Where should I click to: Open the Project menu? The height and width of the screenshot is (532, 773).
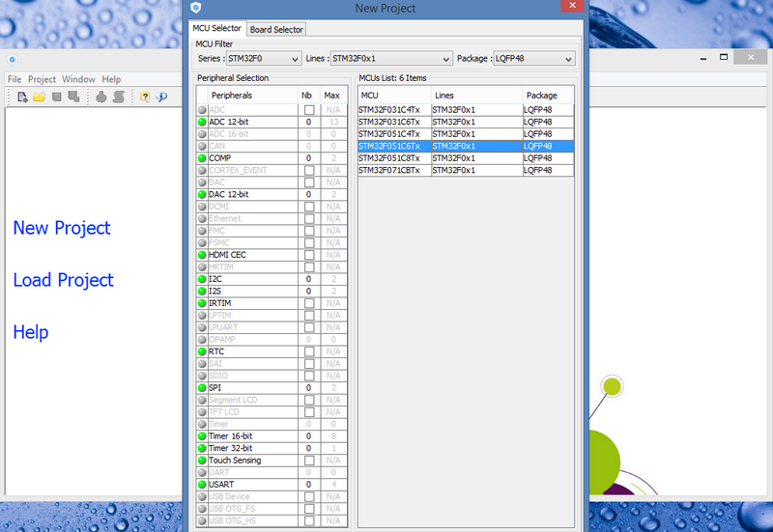click(x=42, y=79)
